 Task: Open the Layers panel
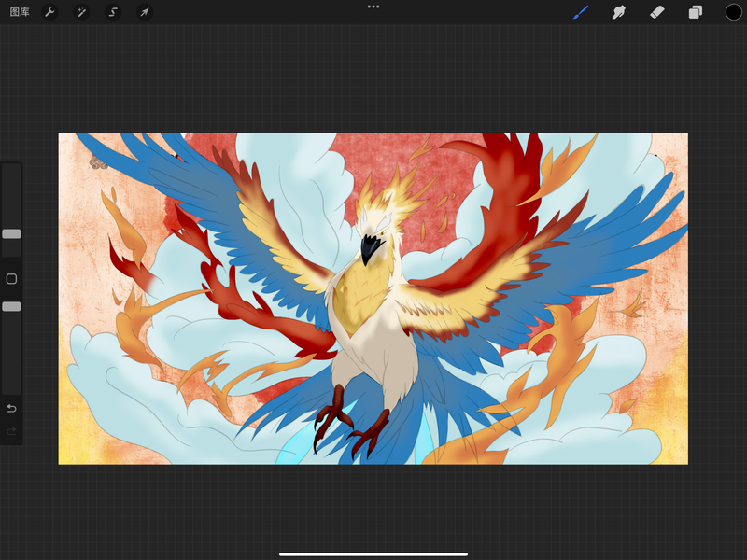click(x=695, y=12)
